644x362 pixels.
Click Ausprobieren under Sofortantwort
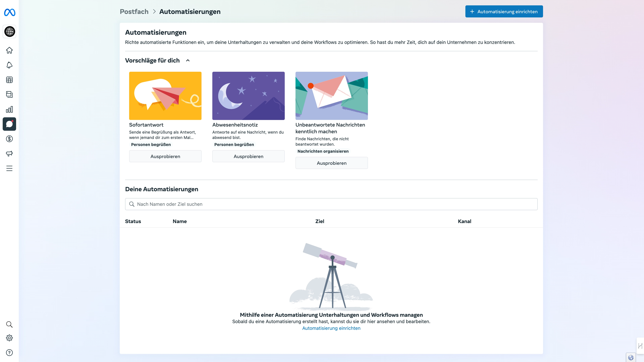click(165, 156)
